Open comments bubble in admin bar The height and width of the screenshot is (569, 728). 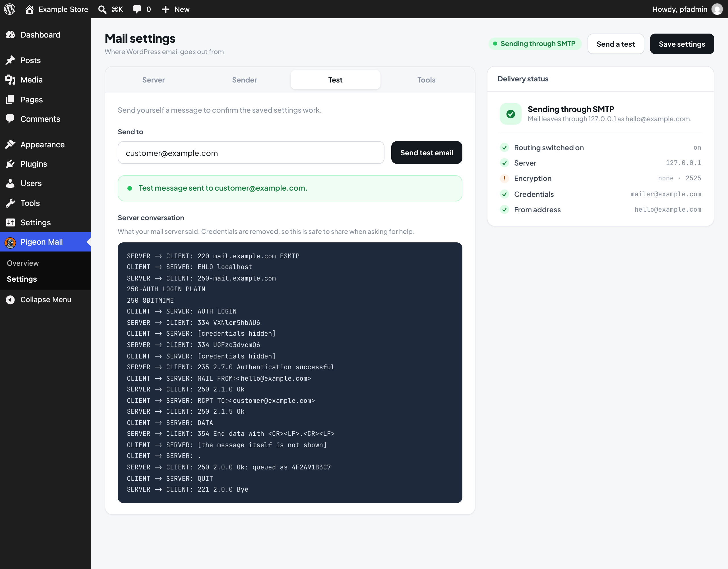137,9
